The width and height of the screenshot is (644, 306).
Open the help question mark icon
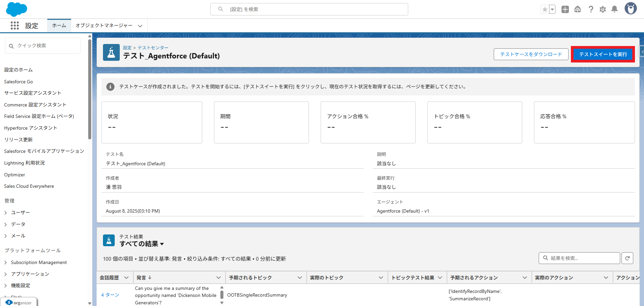coord(591,9)
